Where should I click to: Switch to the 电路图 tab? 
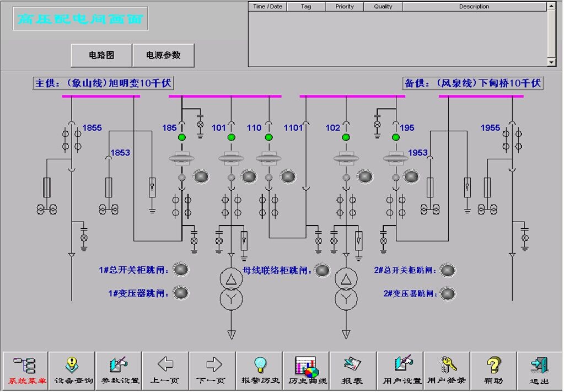pyautogui.click(x=101, y=55)
